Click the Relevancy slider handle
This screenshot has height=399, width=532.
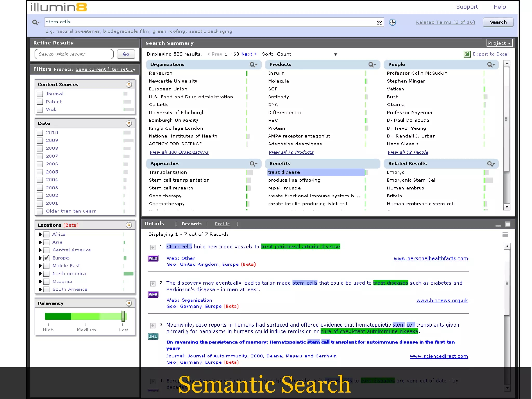point(123,316)
